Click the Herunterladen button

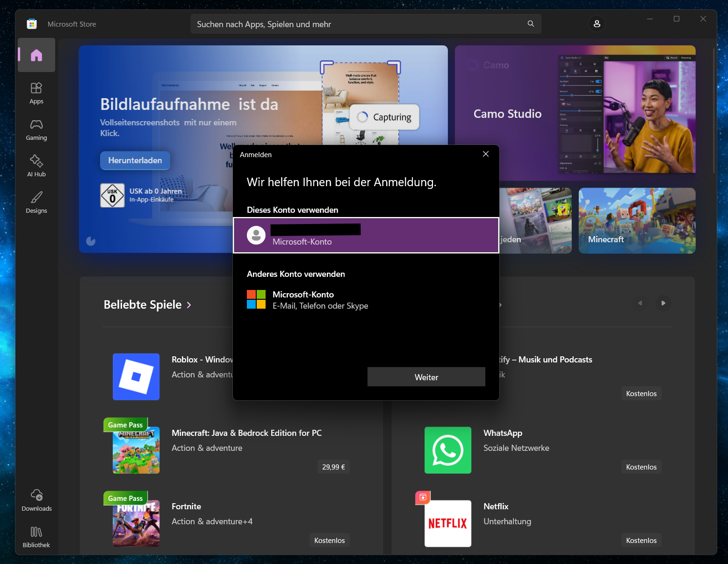point(135,160)
